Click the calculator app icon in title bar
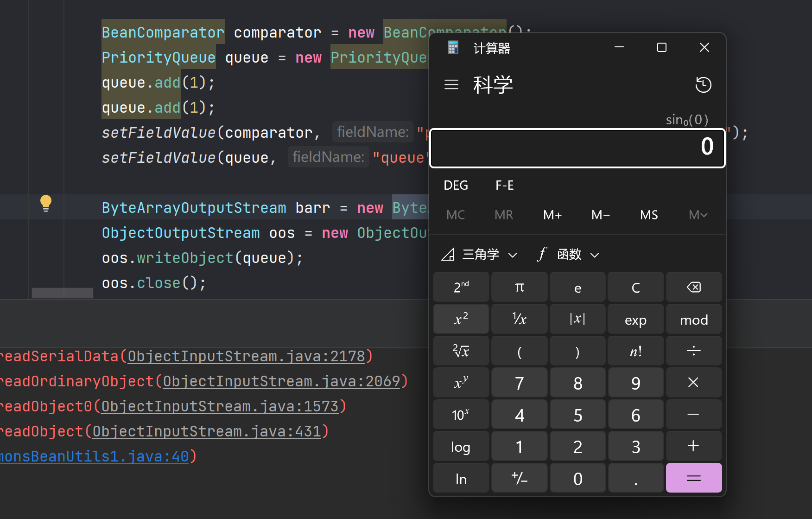The width and height of the screenshot is (812, 519). point(453,47)
